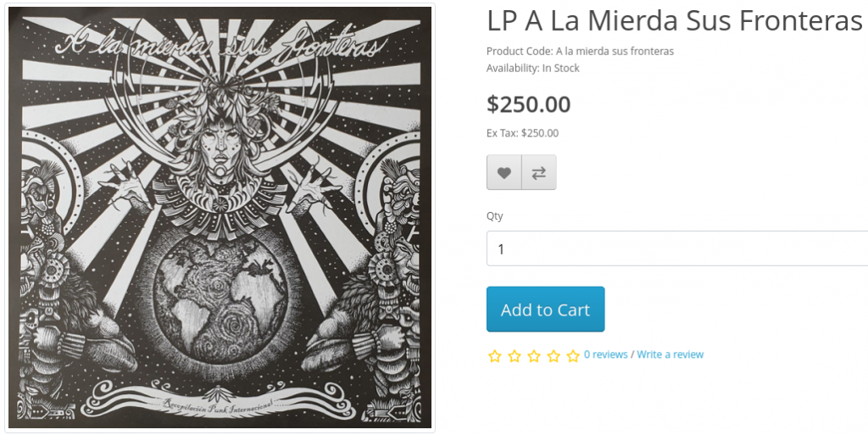Select the fourth rating star
The height and width of the screenshot is (435, 868).
click(554, 356)
